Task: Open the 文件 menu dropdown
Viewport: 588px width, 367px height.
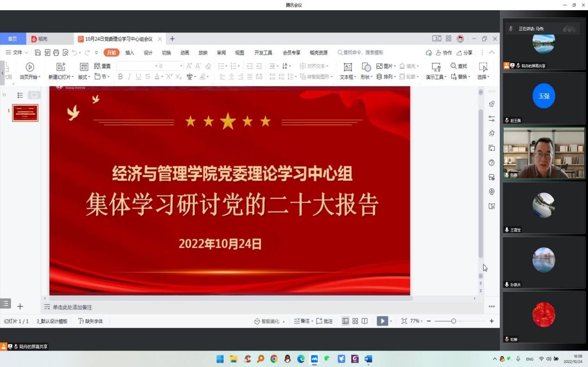Action: [x=17, y=53]
